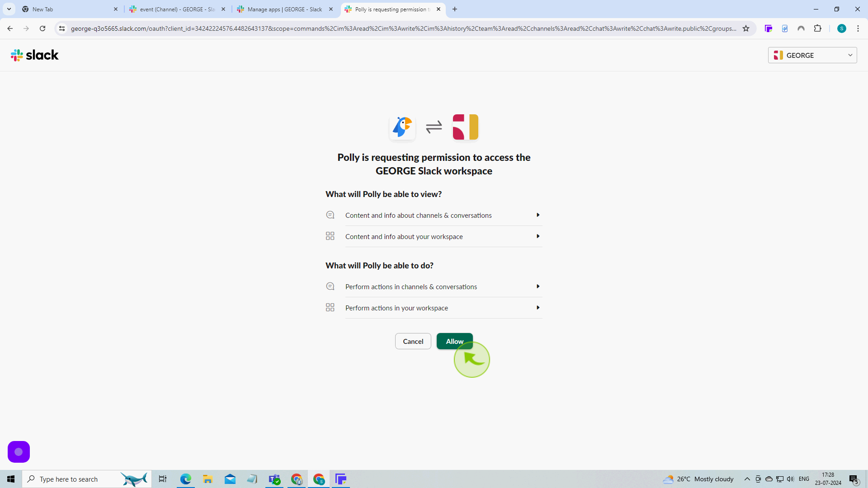Open the second Chrome taskbar icon
The height and width of the screenshot is (488, 868).
(319, 479)
